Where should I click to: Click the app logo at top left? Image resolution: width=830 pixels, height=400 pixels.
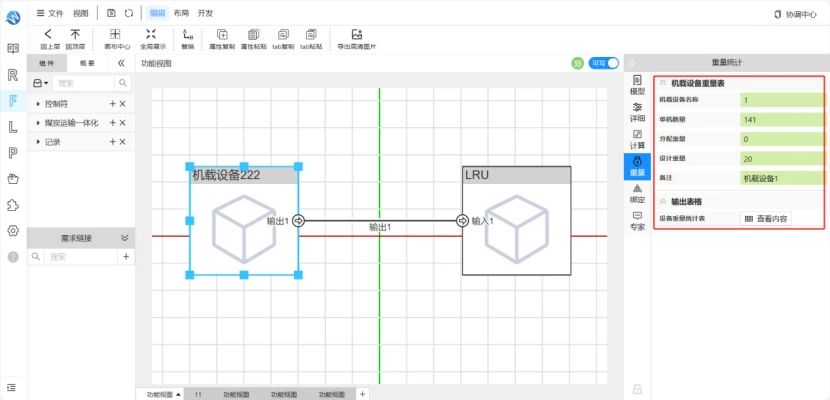coord(13,18)
